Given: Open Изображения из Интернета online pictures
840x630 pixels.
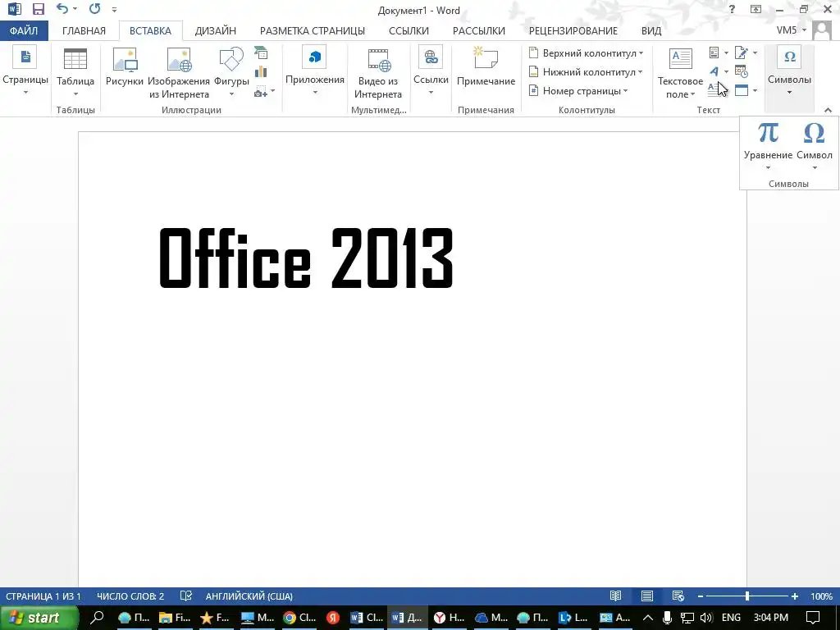Looking at the screenshot, I should pos(179,73).
